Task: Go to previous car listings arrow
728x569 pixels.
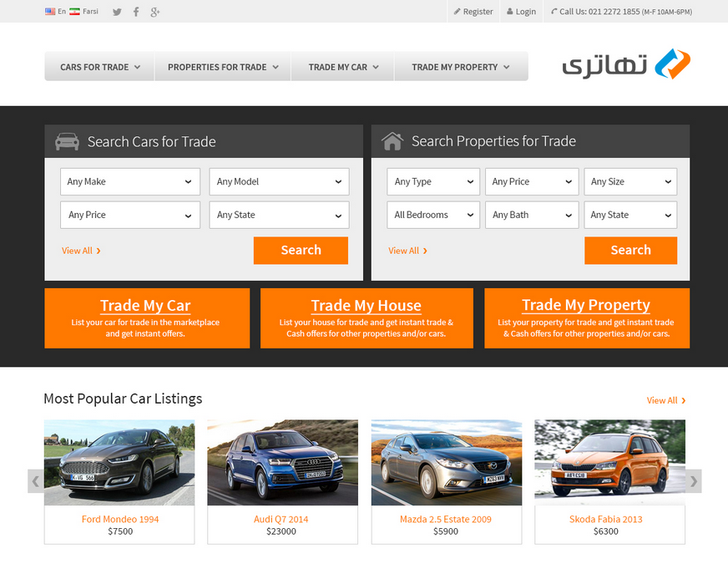Action: tap(36, 481)
